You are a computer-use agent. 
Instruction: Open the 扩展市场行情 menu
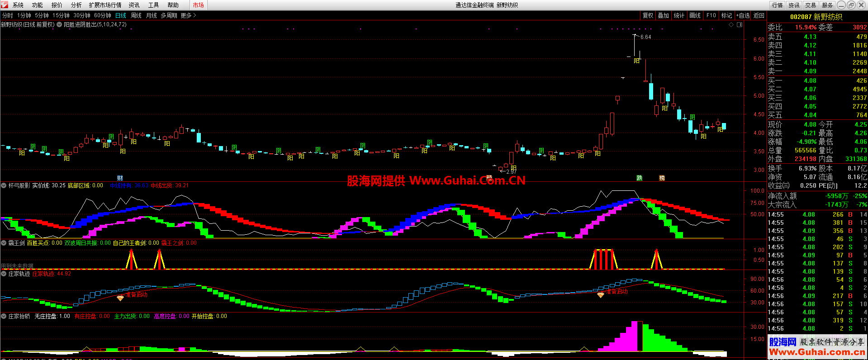point(105,5)
